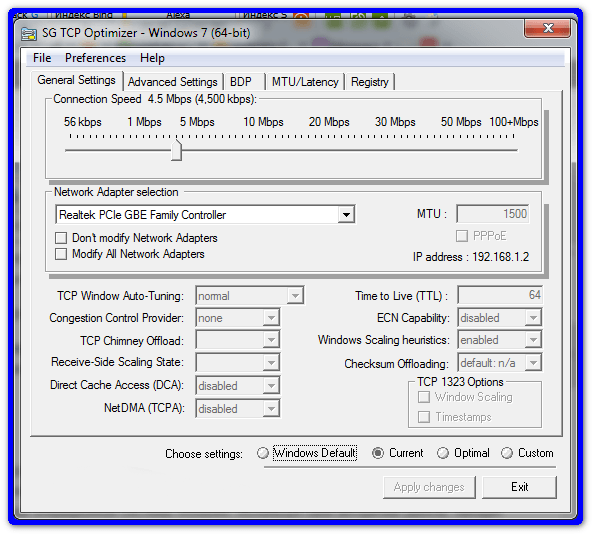
Task: Click the Connection Speed slider thumb
Action: click(x=176, y=150)
